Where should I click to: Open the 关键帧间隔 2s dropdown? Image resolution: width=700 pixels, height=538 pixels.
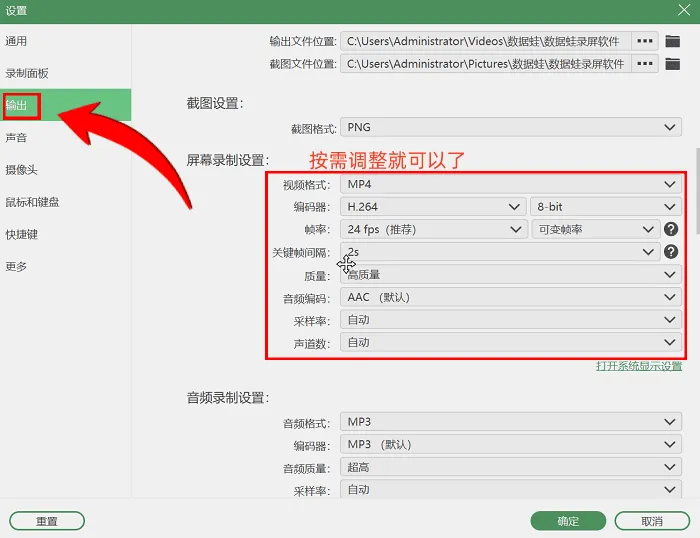(500, 252)
